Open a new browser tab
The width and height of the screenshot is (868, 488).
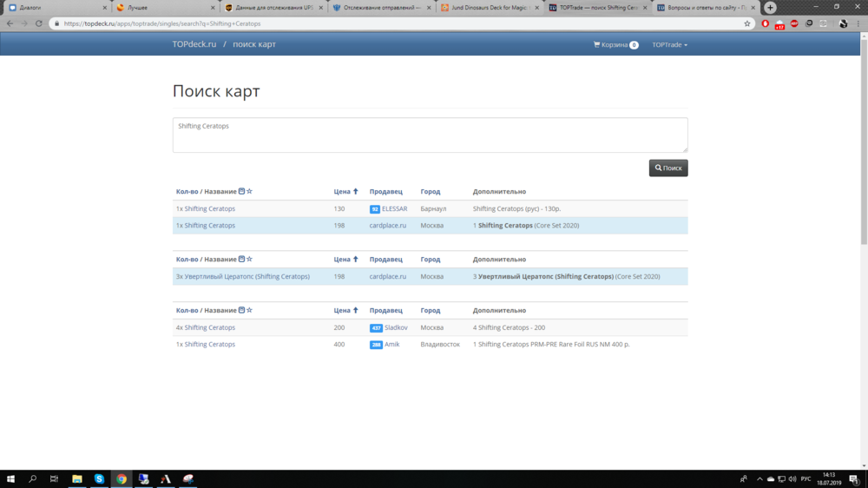tap(770, 7)
